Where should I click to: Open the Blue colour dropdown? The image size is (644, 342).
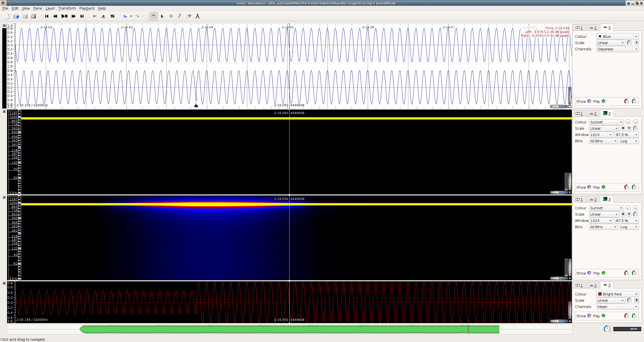(x=618, y=37)
